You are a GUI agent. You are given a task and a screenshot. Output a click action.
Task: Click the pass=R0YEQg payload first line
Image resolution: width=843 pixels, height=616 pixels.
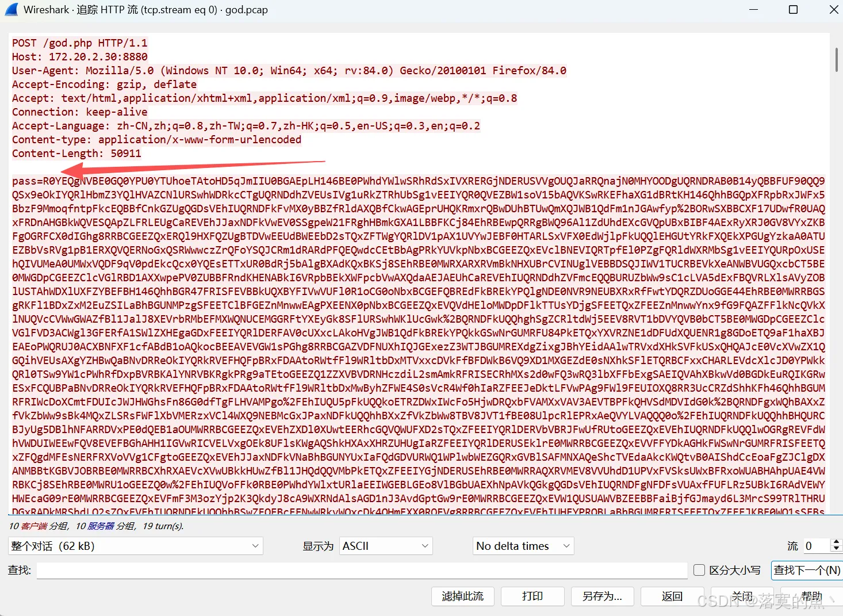[x=419, y=181]
